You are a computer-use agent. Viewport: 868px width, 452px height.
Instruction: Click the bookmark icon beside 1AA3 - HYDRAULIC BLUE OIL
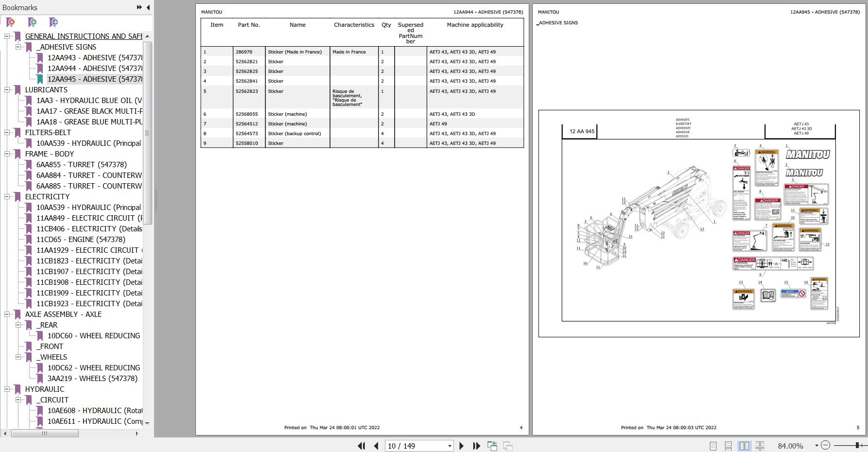pyautogui.click(x=29, y=101)
